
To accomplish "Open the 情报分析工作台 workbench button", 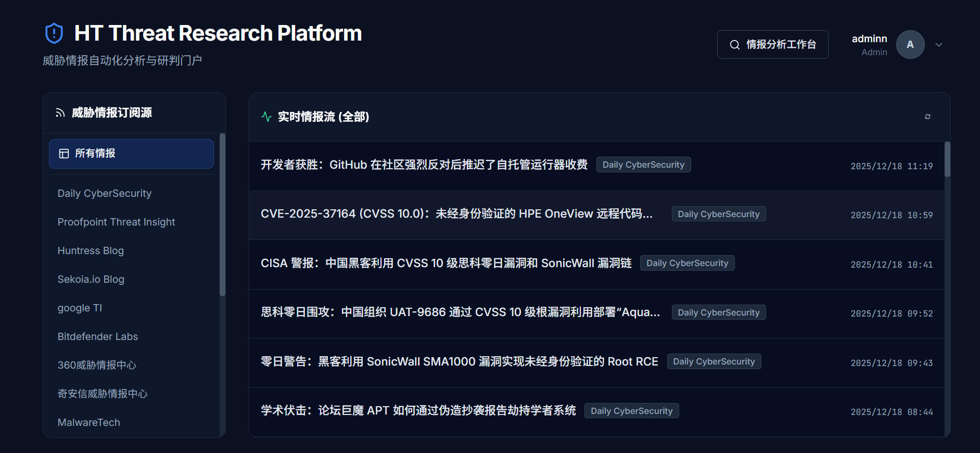I will pos(772,45).
